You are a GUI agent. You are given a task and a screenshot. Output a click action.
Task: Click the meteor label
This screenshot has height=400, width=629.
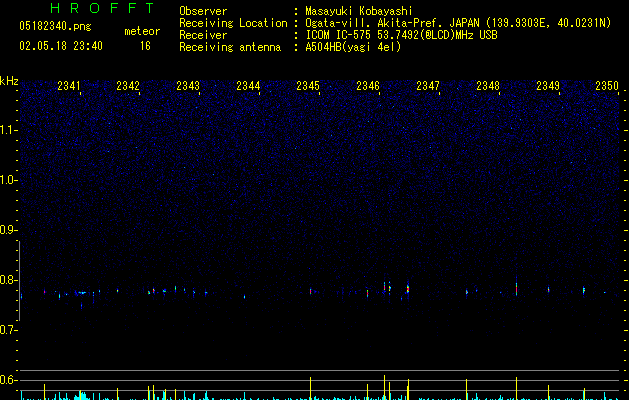(142, 31)
